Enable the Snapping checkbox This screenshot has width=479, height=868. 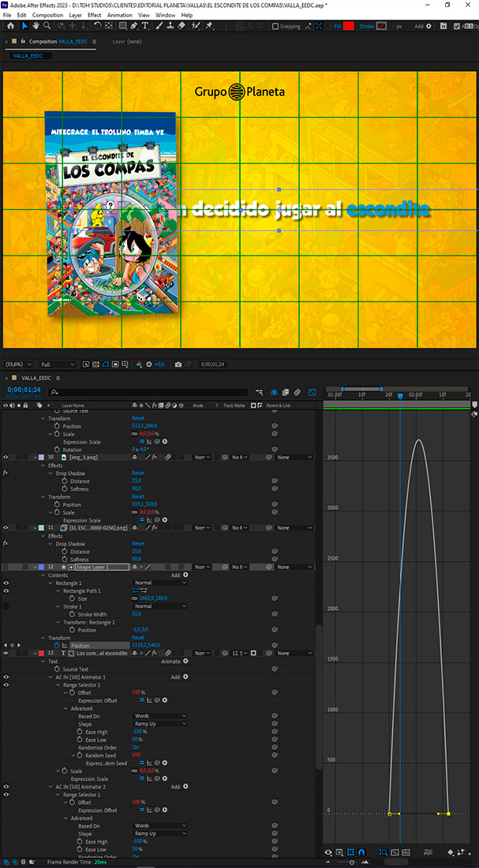pyautogui.click(x=275, y=26)
